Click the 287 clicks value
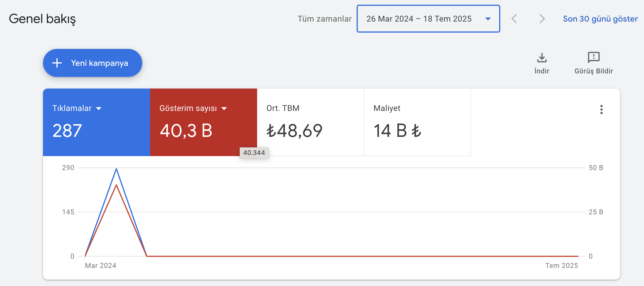Screen dimensions: 644x286 tap(67, 130)
